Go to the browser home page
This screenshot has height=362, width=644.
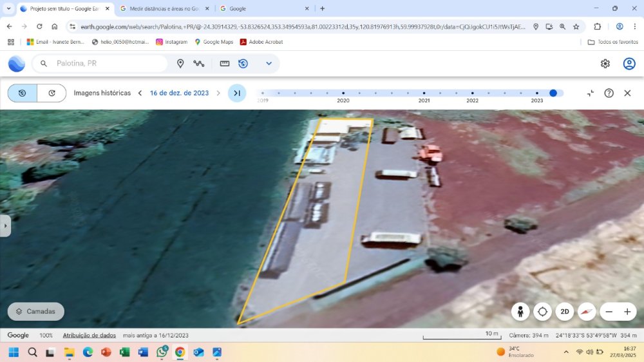54,26
